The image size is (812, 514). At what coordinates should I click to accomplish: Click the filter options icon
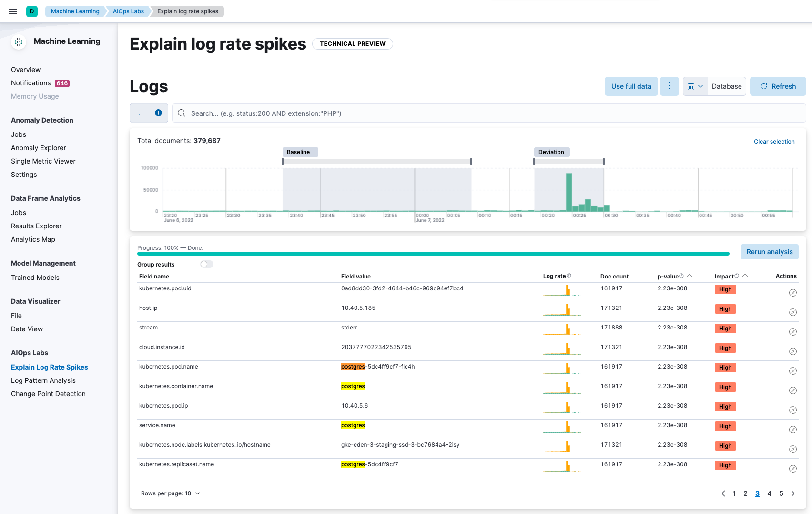pyautogui.click(x=139, y=113)
